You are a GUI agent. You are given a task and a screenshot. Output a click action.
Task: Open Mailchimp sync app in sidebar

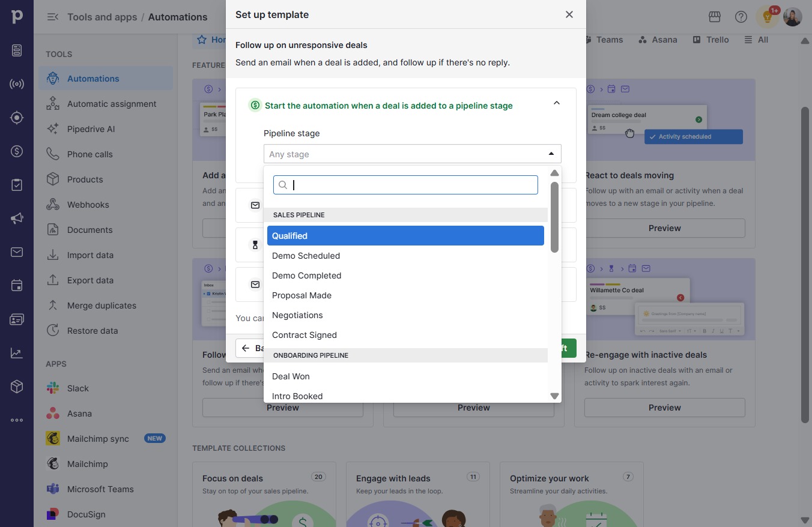click(x=106, y=439)
